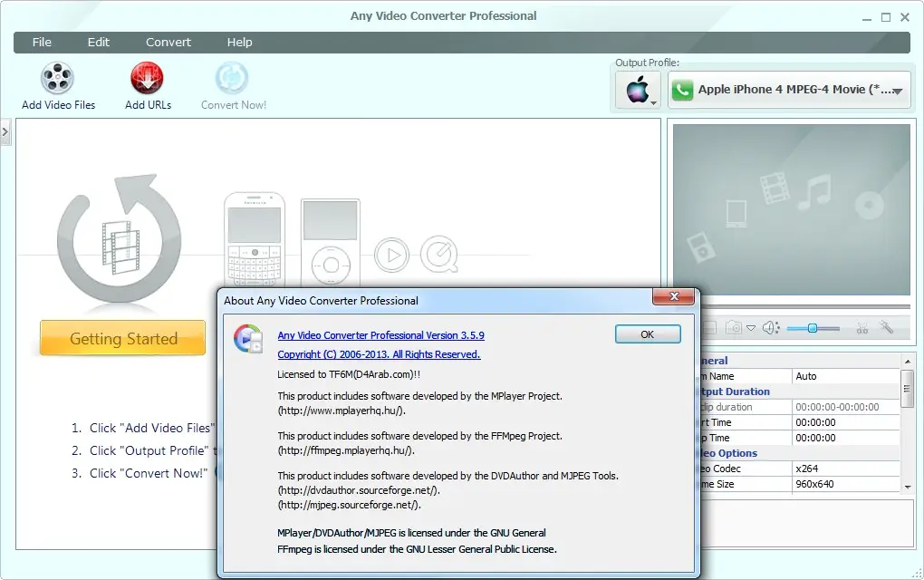Open the snapshot options dropdown arrow
The height and width of the screenshot is (580, 924).
coord(751,328)
